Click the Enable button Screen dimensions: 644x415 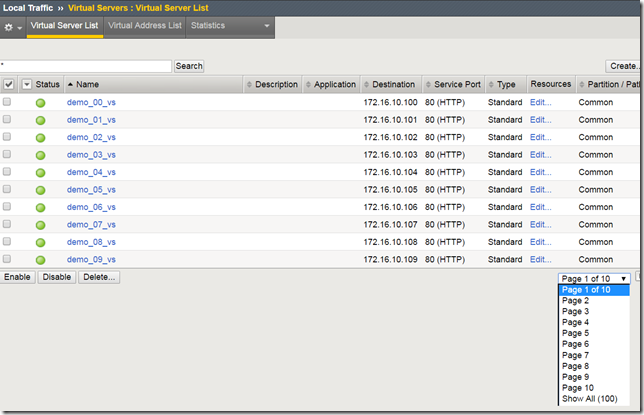tap(17, 277)
